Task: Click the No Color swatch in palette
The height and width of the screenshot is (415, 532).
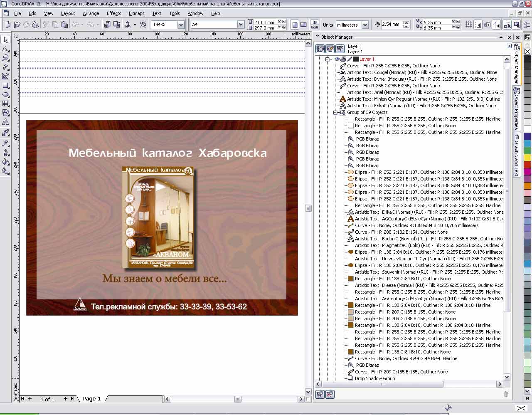Action: tap(527, 52)
